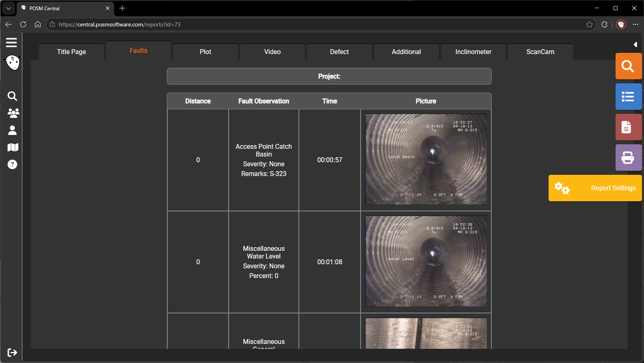
Task: Click time value 00:01:08
Action: (x=330, y=262)
